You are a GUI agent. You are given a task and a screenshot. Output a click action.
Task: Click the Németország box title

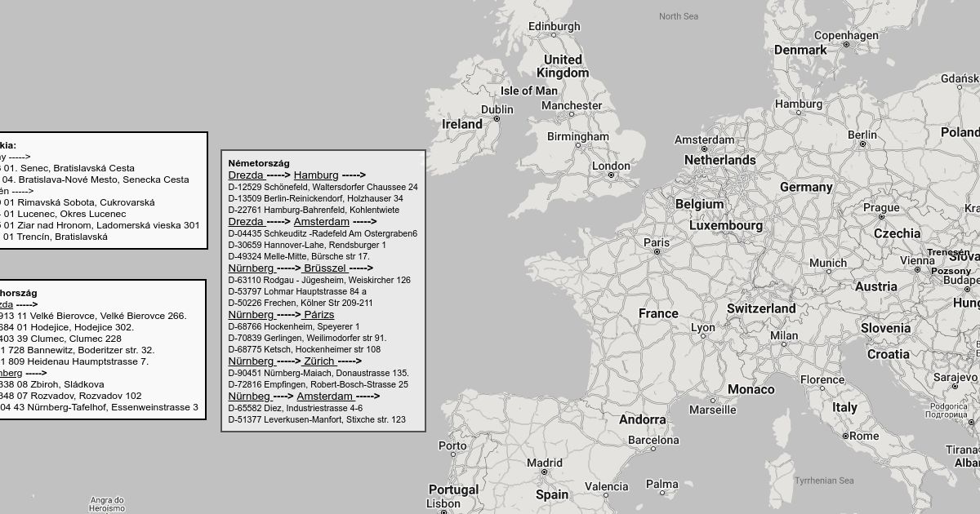259,163
